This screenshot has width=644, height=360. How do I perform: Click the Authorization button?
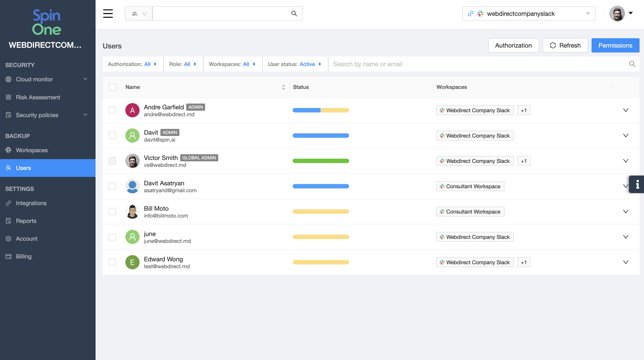[513, 45]
